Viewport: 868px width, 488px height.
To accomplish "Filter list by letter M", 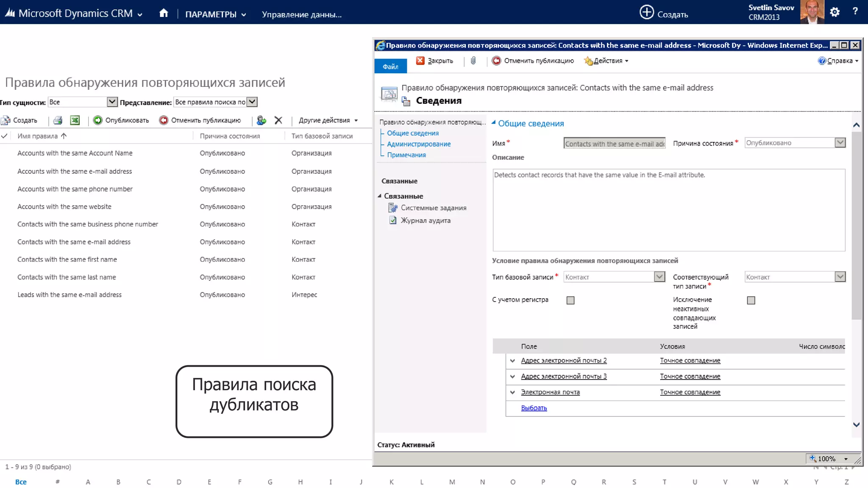I will [452, 482].
